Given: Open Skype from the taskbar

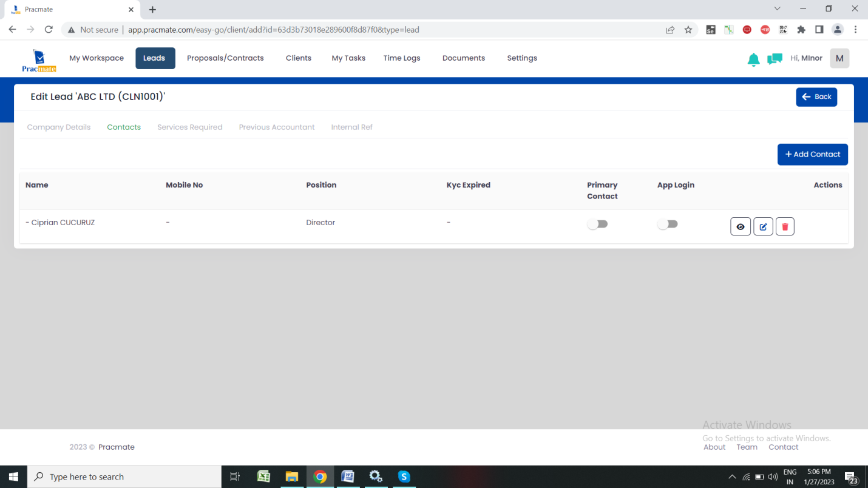Looking at the screenshot, I should click(x=404, y=476).
